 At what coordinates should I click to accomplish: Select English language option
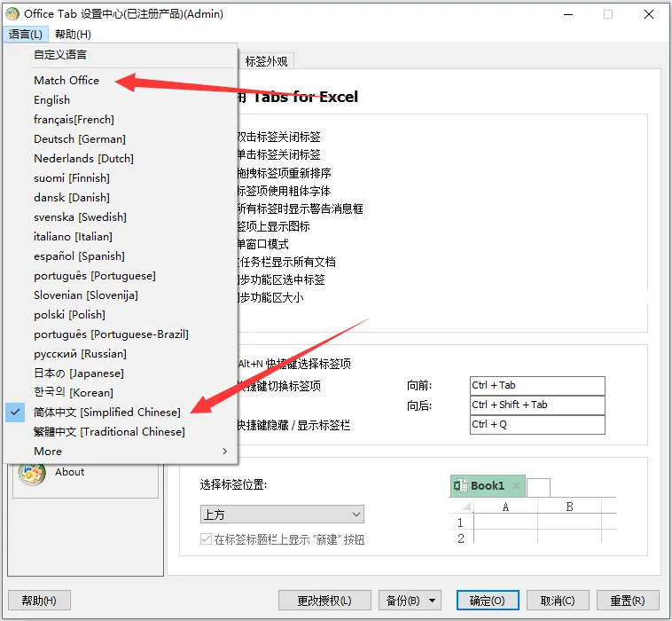tap(51, 100)
